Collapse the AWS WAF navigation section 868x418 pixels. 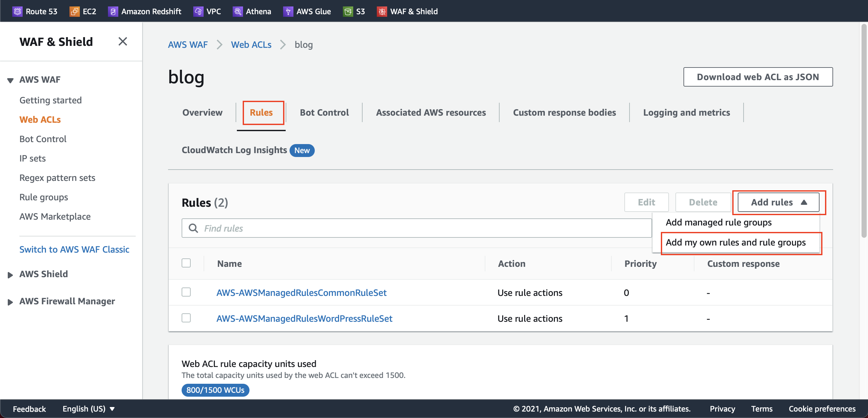pyautogui.click(x=10, y=80)
